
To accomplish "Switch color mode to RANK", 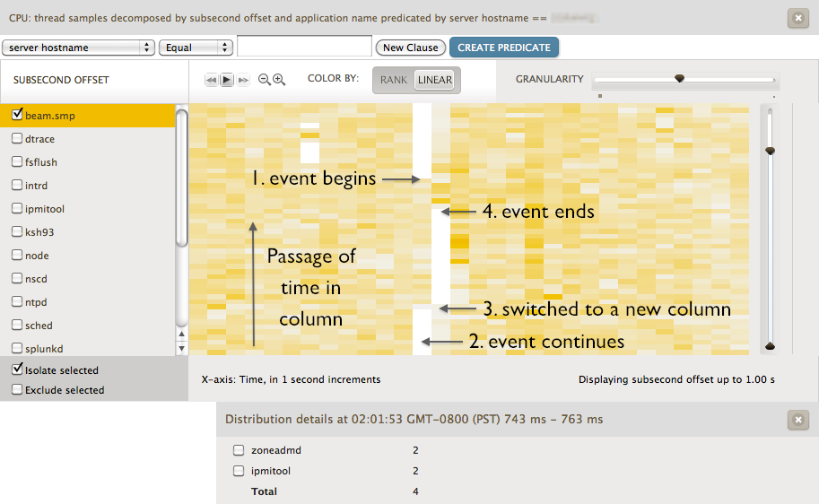I will 393,80.
